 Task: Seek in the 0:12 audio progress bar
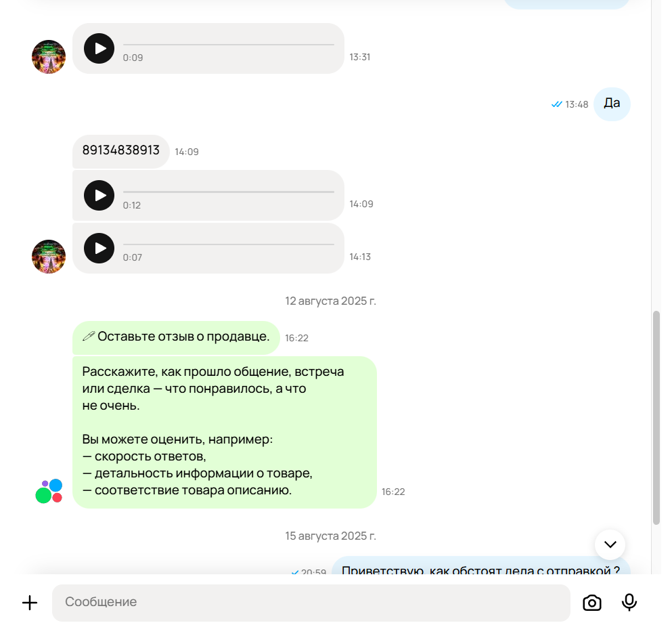coord(229,192)
